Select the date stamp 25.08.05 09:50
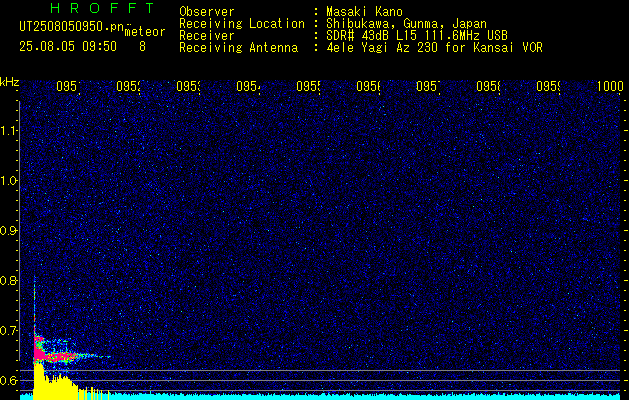The image size is (629, 400). 68,47
